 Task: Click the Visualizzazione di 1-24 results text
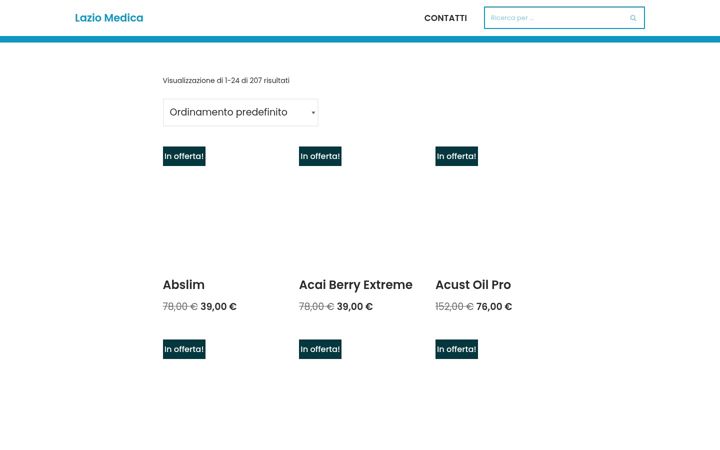(x=226, y=80)
